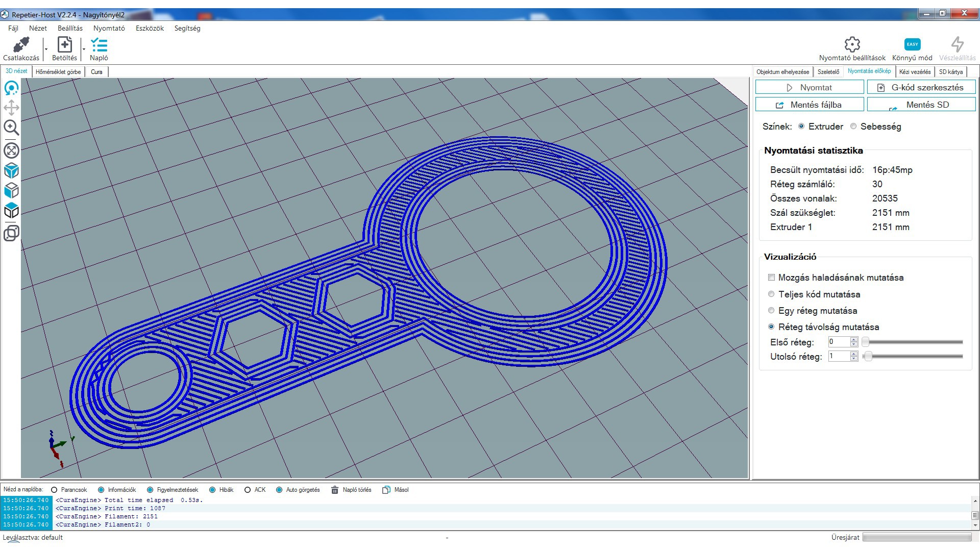Image resolution: width=980 pixels, height=551 pixels.
Task: Select the rotate view tool
Action: pos(11,88)
